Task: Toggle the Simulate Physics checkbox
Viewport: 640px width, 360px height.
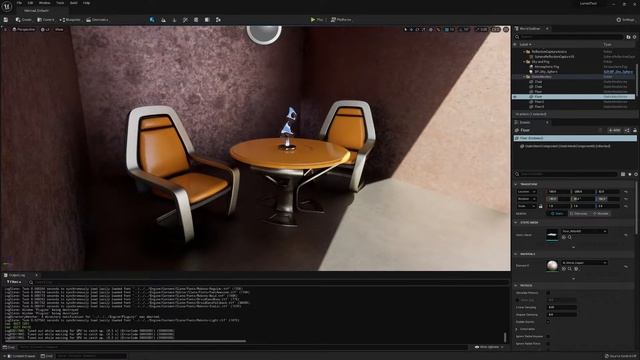Action: click(548, 293)
